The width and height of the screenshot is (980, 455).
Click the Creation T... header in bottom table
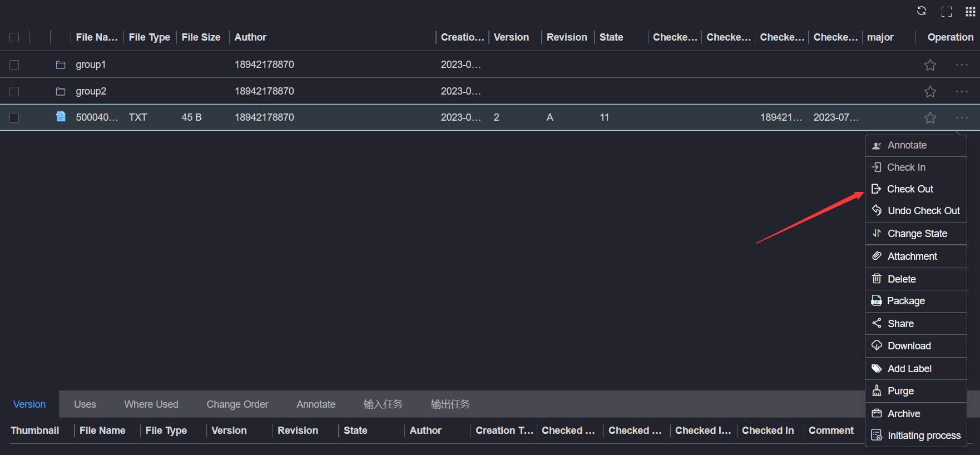click(x=504, y=431)
